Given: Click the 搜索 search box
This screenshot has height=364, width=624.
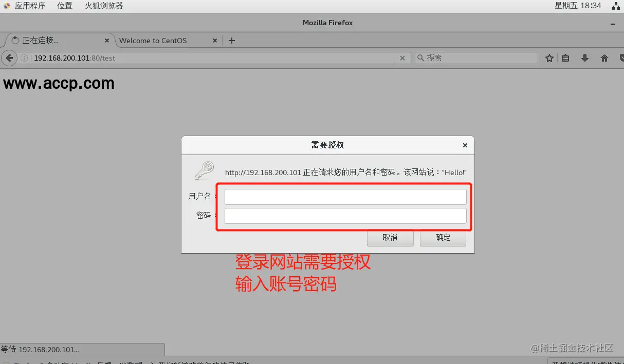Looking at the screenshot, I should tap(476, 58).
